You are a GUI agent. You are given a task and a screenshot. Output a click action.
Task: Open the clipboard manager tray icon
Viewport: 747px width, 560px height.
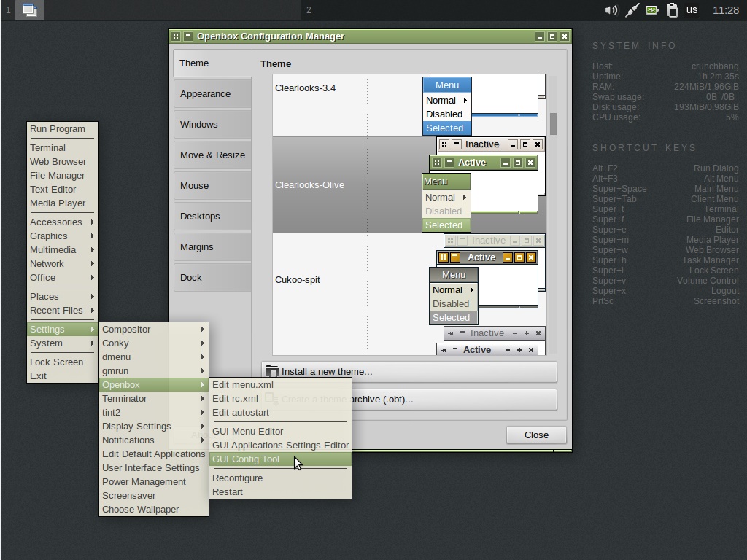point(672,10)
